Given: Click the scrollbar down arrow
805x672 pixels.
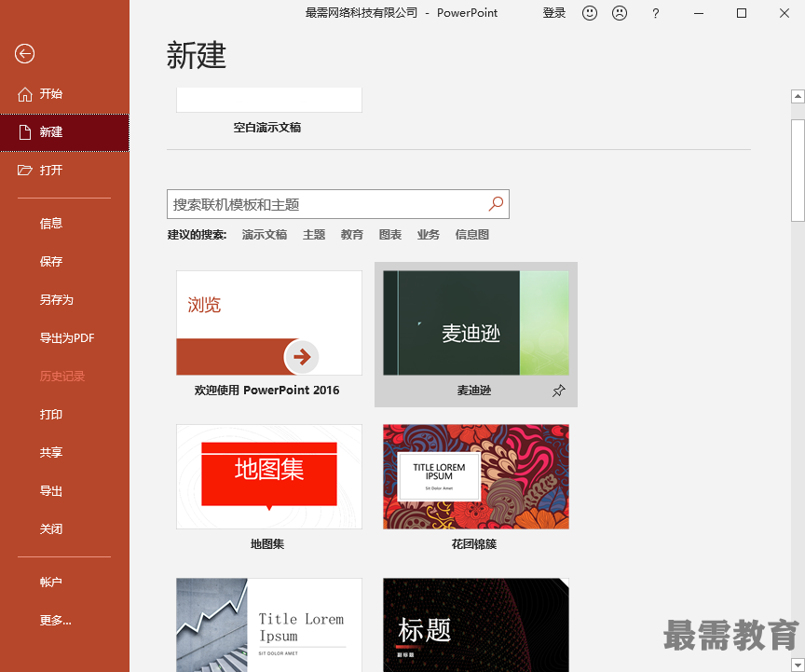Looking at the screenshot, I should (x=798, y=665).
